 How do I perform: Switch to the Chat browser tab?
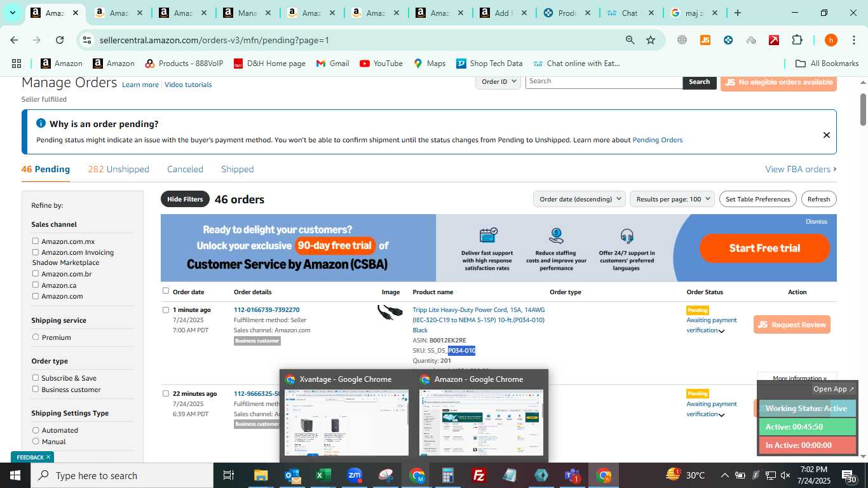(628, 13)
